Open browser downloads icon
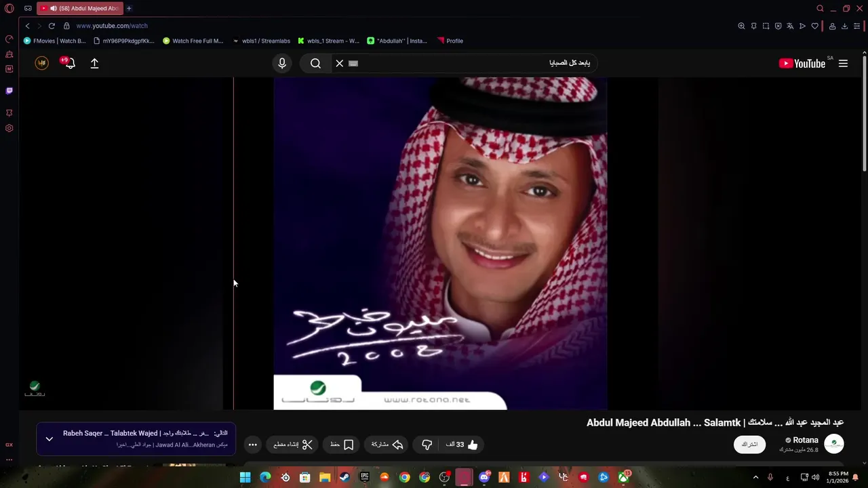 pos(844,26)
